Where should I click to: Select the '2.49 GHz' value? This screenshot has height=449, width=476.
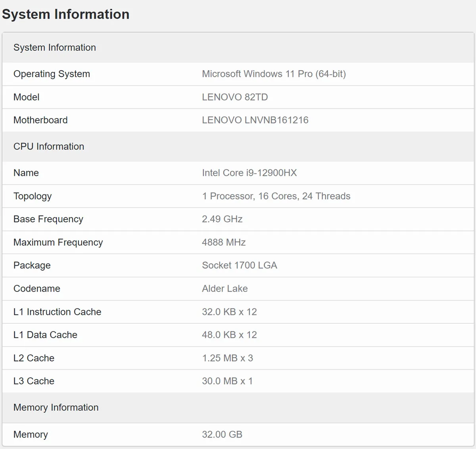[222, 219]
